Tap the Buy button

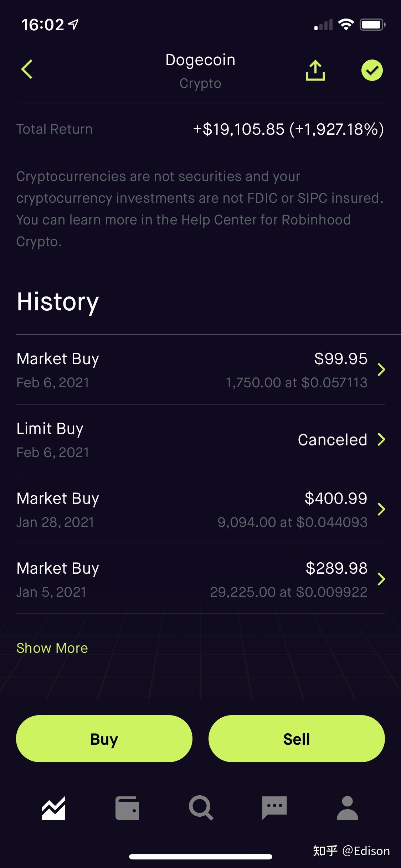coord(104,739)
